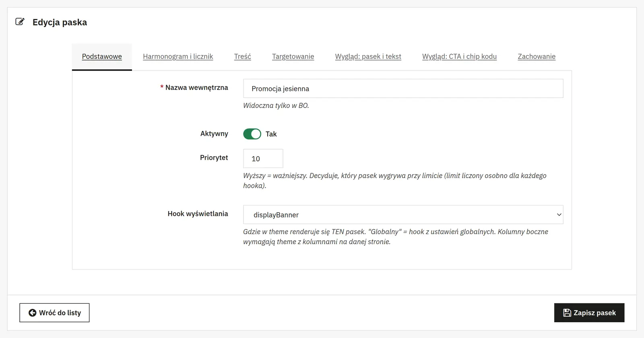
Task: Click the hint starting 'Gdzie w theme renderuje'
Action: point(395,236)
